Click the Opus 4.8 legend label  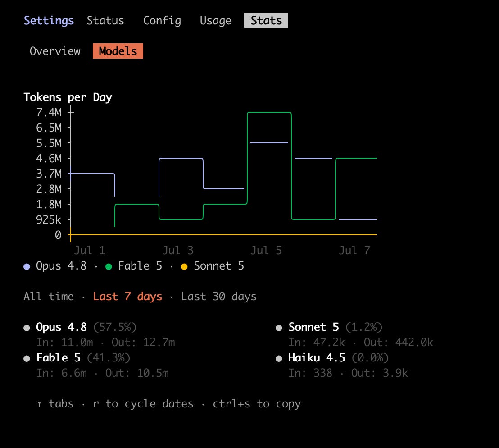pos(61,266)
